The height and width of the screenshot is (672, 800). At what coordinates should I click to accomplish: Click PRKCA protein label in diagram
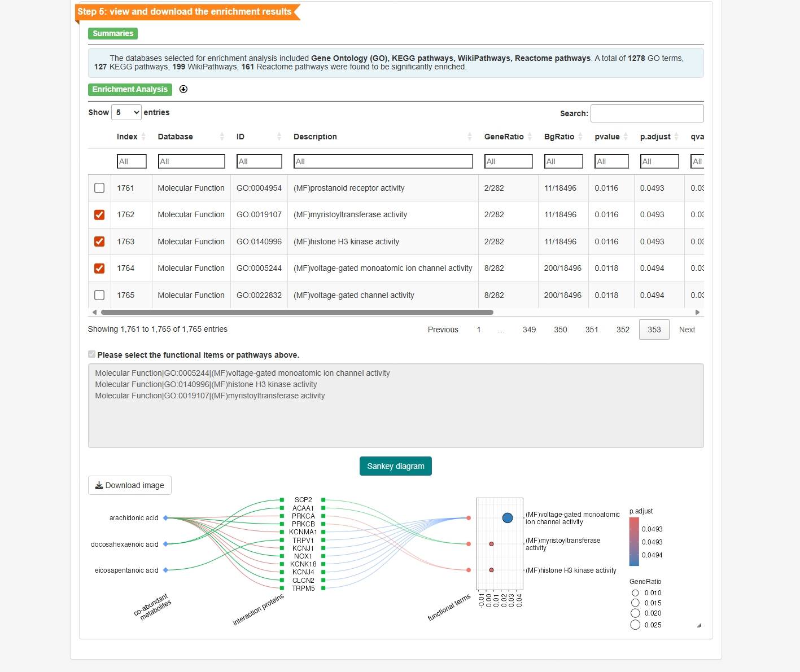(x=303, y=516)
